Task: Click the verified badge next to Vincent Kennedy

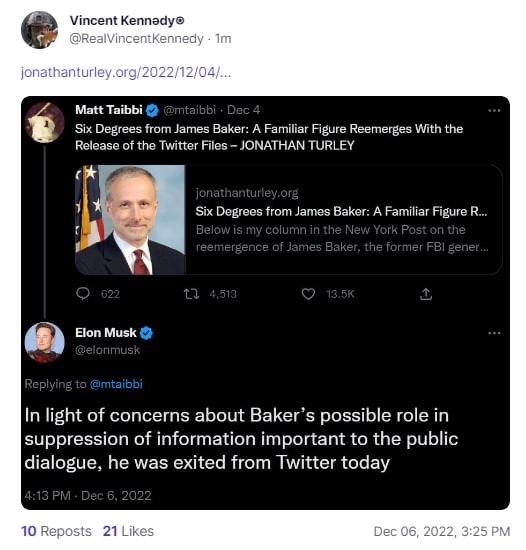Action: [x=180, y=21]
